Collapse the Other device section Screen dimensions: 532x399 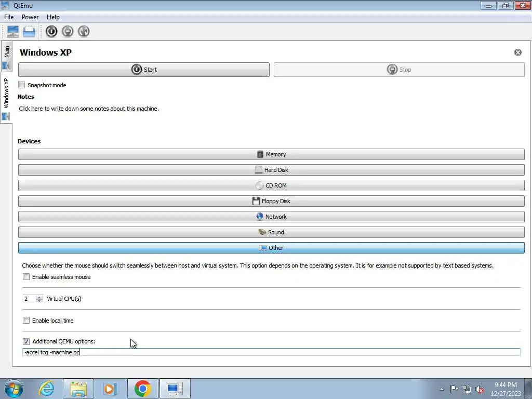[x=271, y=248]
